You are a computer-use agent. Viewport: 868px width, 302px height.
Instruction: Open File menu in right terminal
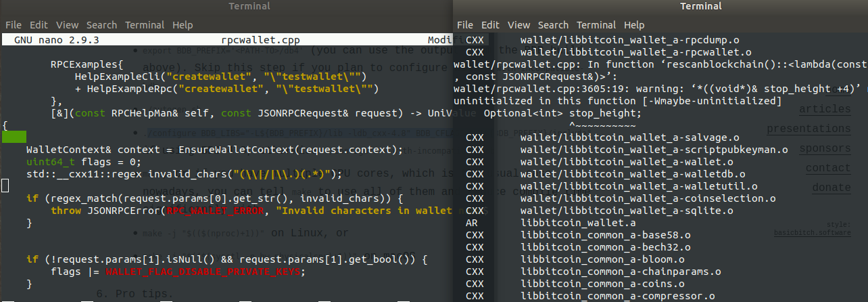coord(465,25)
